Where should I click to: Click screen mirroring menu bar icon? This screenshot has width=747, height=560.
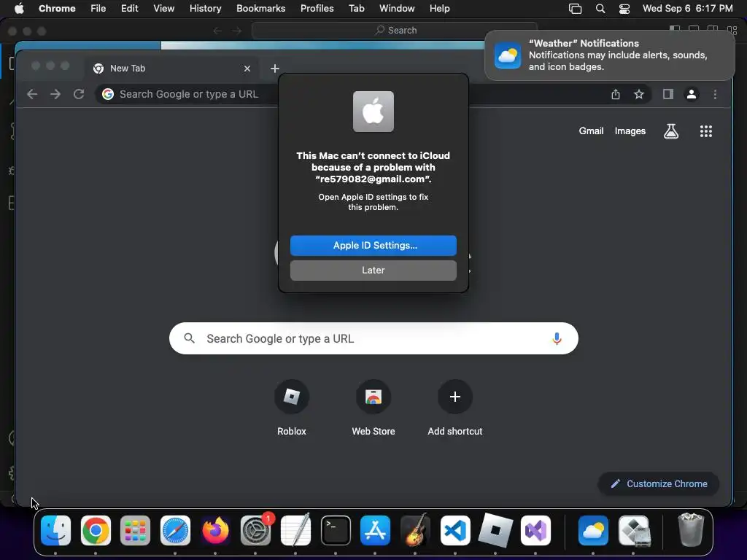pos(575,8)
